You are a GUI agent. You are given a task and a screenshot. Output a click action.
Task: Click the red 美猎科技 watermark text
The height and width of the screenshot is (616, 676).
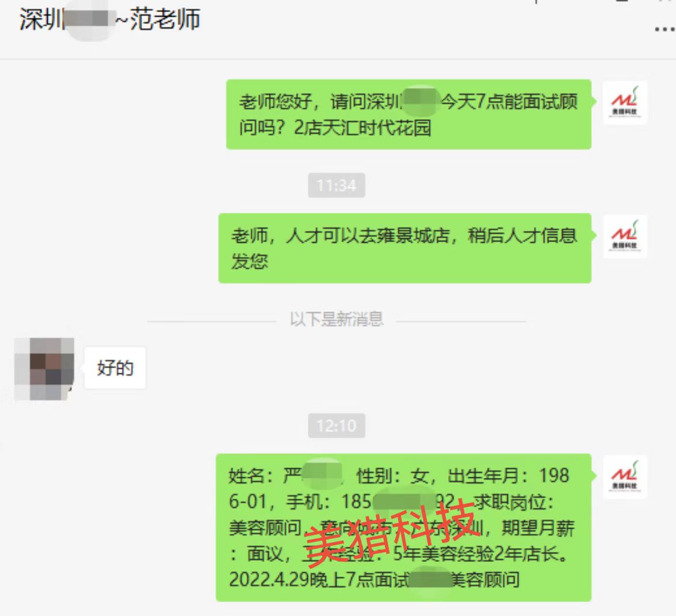(391, 533)
